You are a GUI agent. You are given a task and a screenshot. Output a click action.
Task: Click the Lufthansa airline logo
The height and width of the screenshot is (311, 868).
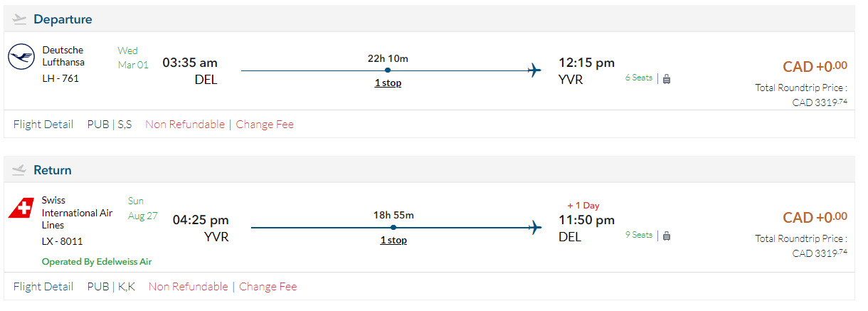point(21,56)
